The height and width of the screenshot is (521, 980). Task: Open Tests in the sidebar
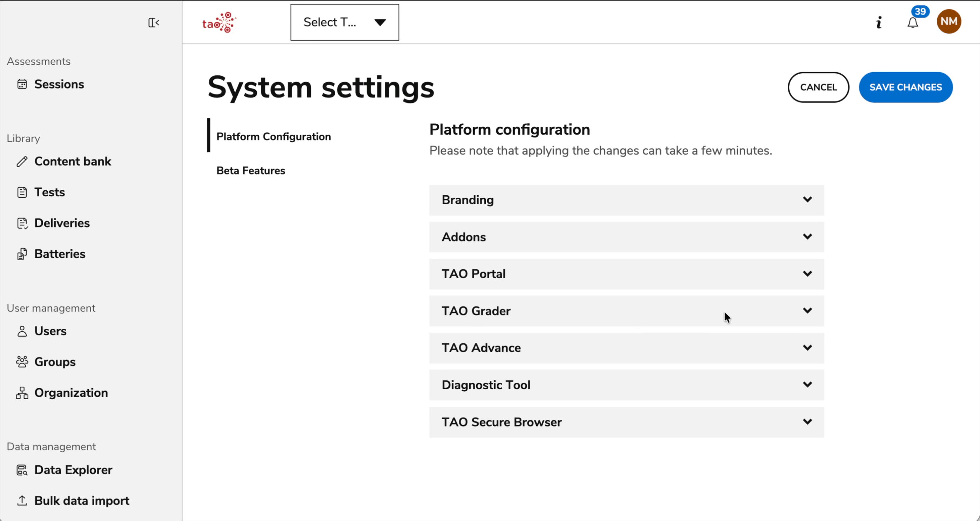pos(49,192)
